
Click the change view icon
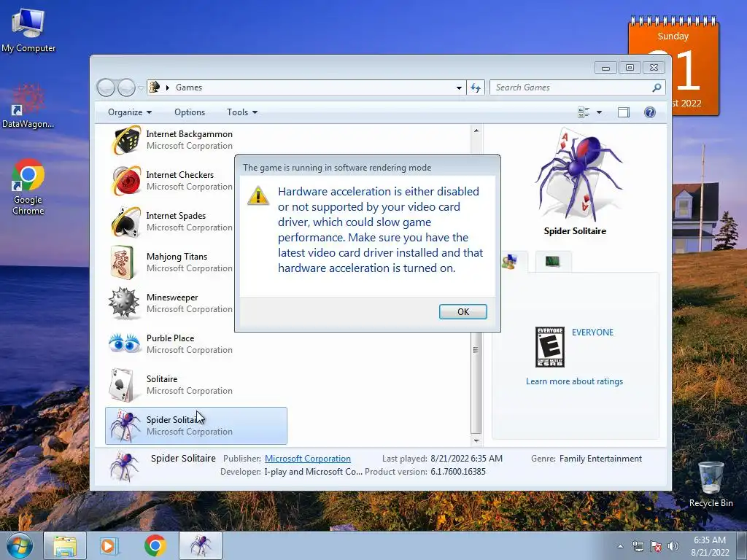coord(584,112)
